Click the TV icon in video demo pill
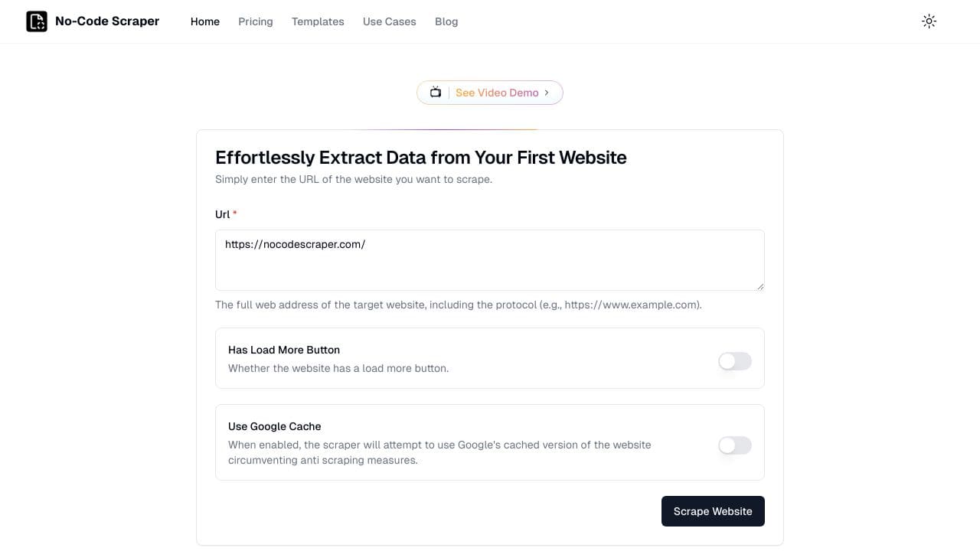The image size is (980, 551). pos(435,93)
